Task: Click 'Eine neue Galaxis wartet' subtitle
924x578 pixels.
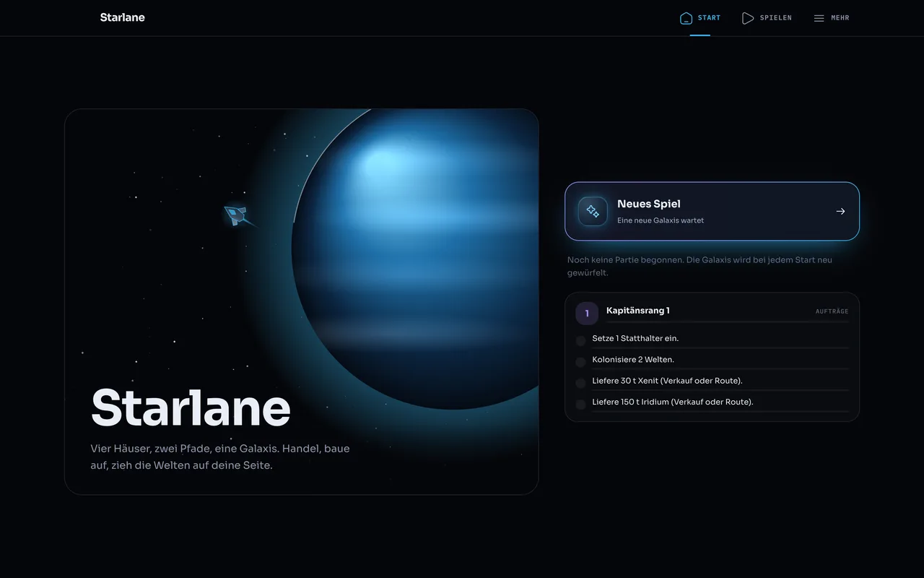Action: point(661,220)
